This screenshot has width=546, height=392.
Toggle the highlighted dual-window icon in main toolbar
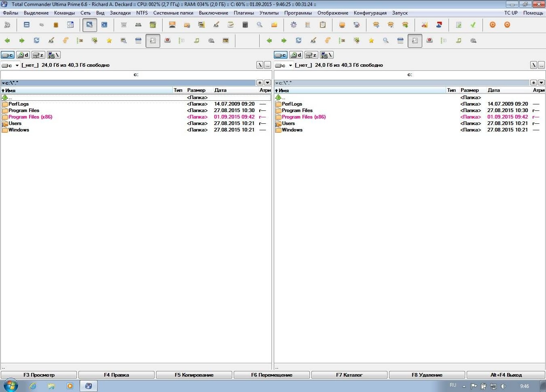tap(90, 25)
